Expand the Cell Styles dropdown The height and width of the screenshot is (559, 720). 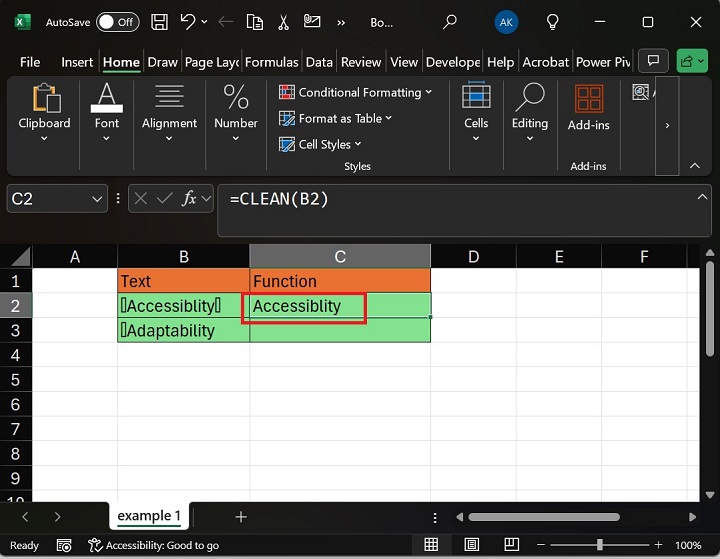pyautogui.click(x=324, y=144)
